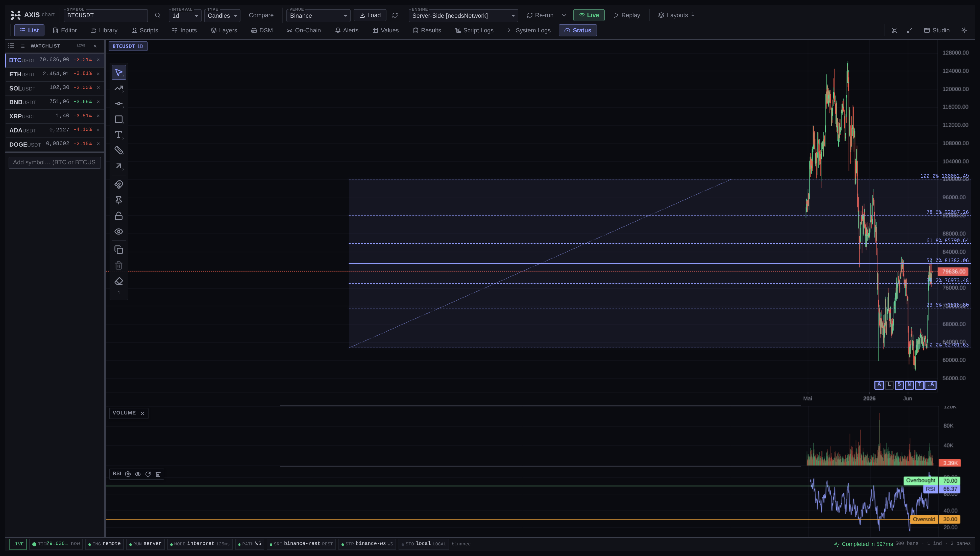Viewport: 980px width, 556px height.
Task: Delete the RSI indicator with trash icon
Action: click(158, 474)
